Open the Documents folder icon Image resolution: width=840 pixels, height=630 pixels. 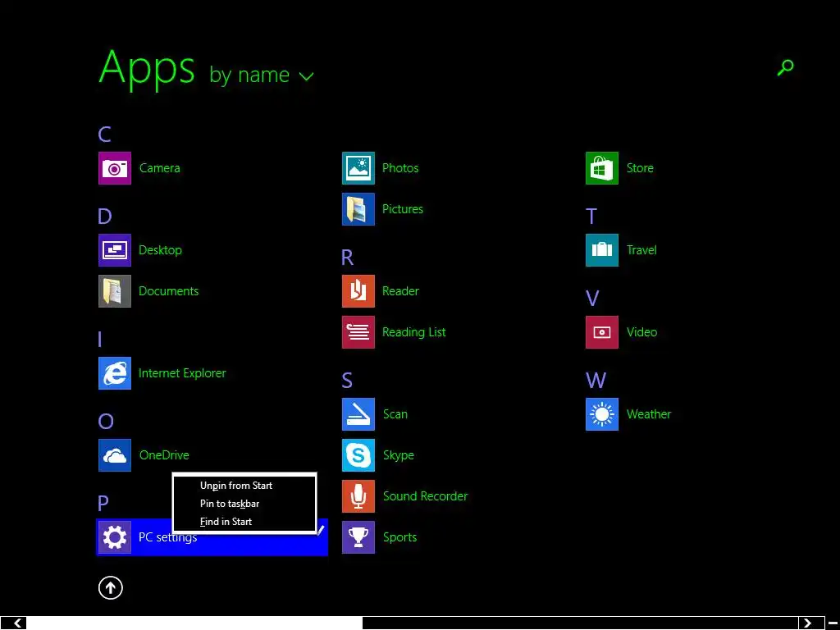[115, 291]
